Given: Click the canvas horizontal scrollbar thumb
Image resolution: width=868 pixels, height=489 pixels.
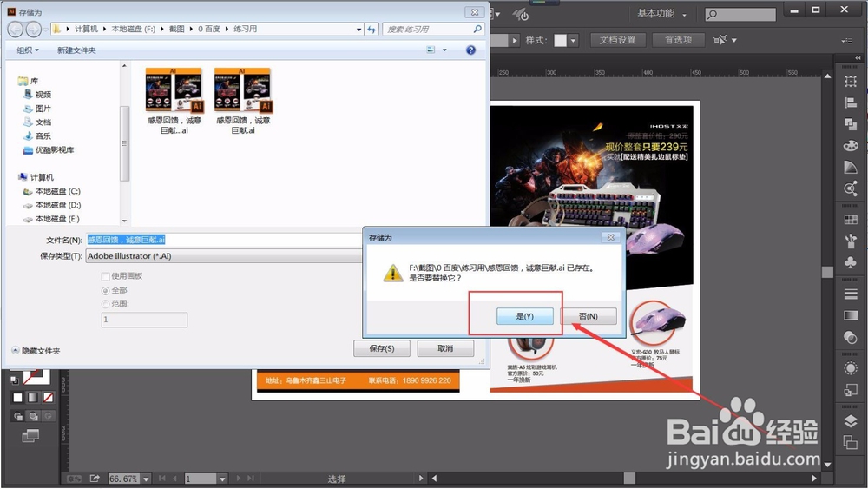Looking at the screenshot, I should (629, 478).
